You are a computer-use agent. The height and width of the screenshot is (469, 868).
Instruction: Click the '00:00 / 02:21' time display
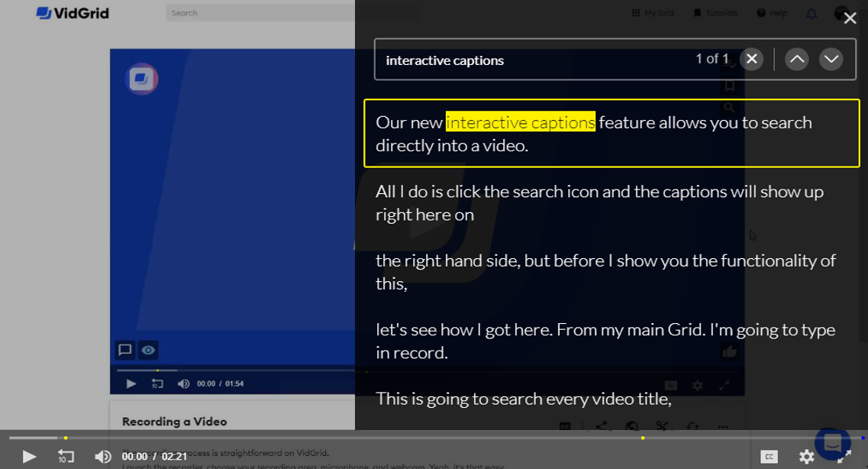(154, 456)
